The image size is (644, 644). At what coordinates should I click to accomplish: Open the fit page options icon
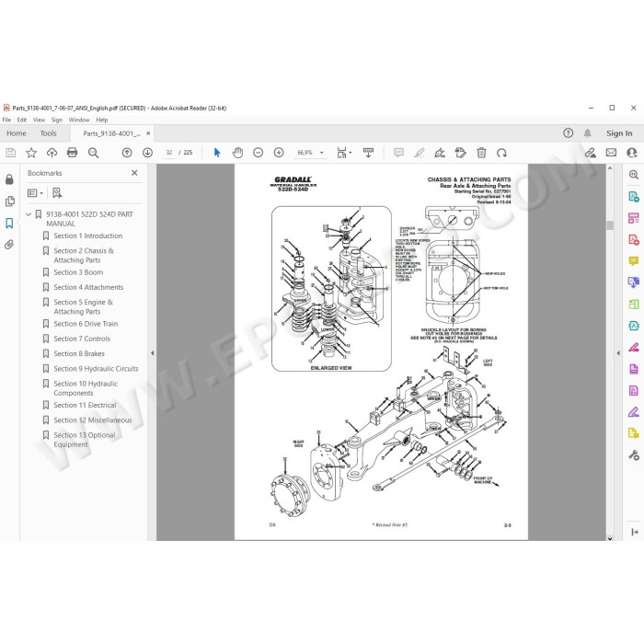344,153
